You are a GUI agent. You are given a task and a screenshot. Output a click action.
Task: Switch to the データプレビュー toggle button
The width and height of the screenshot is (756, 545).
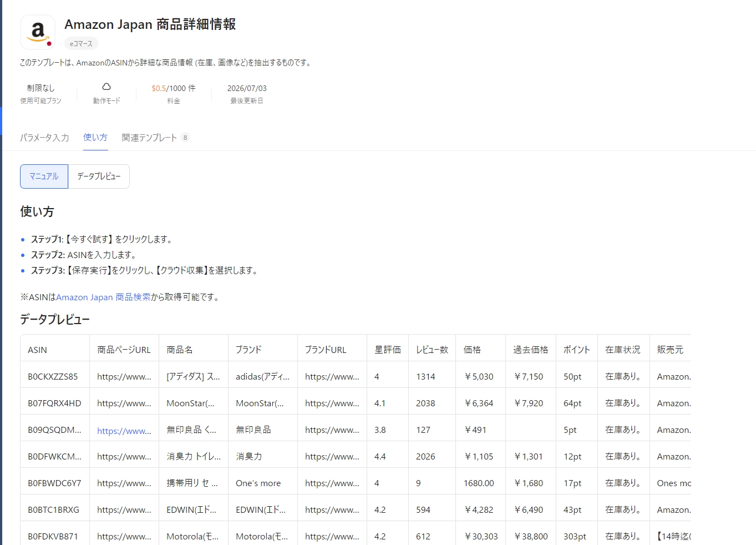point(99,176)
